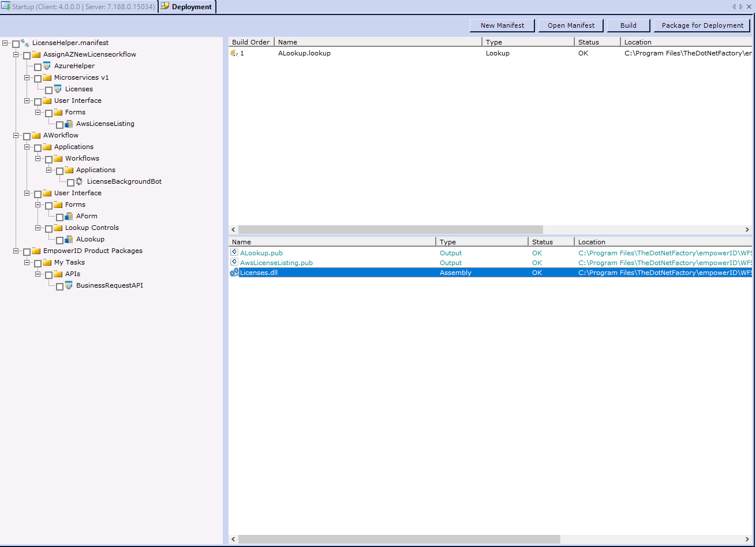Select the AForm form icon

[x=69, y=216]
